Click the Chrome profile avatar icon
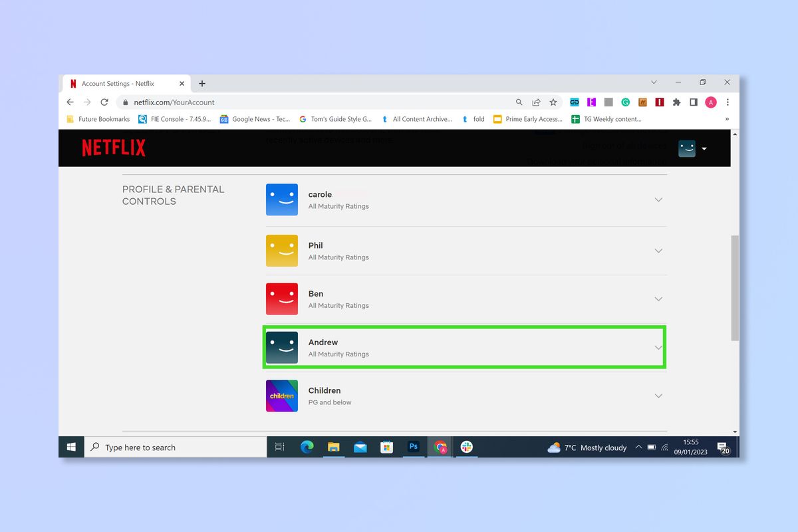Screen dimensions: 798x532 click(x=710, y=102)
